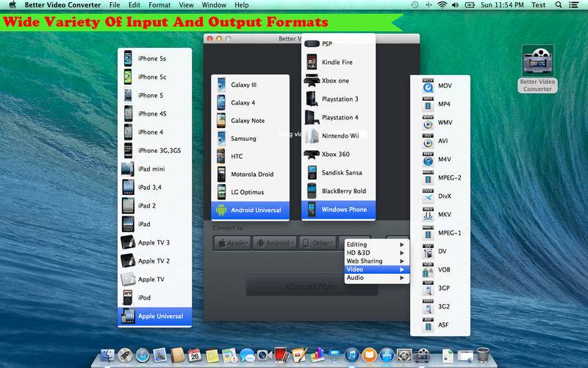Click the Galaxy Note phone icon
Viewport: 588px width, 368px height.
(x=221, y=120)
